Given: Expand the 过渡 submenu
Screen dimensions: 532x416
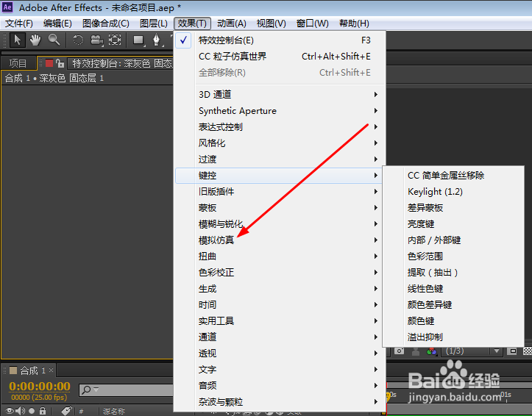Looking at the screenshot, I should tap(280, 159).
